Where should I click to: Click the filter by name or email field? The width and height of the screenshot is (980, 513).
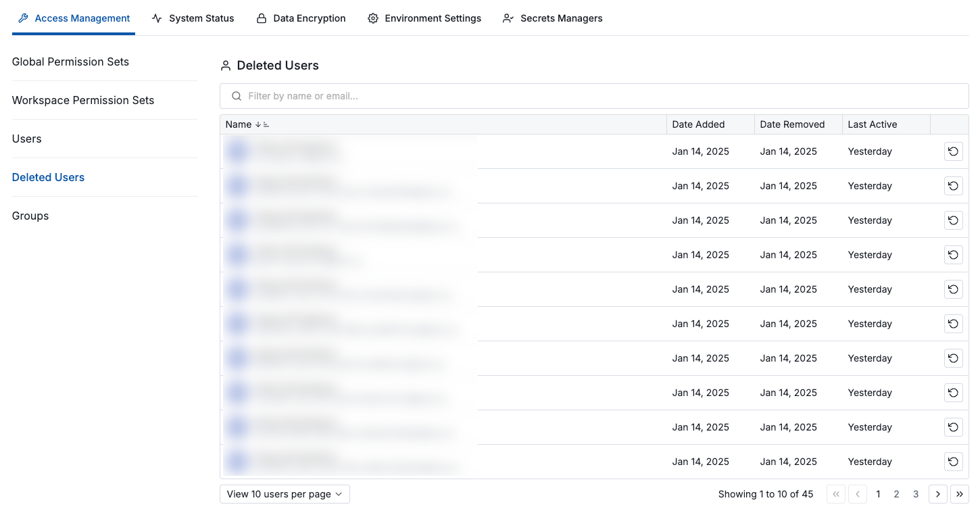tap(595, 96)
